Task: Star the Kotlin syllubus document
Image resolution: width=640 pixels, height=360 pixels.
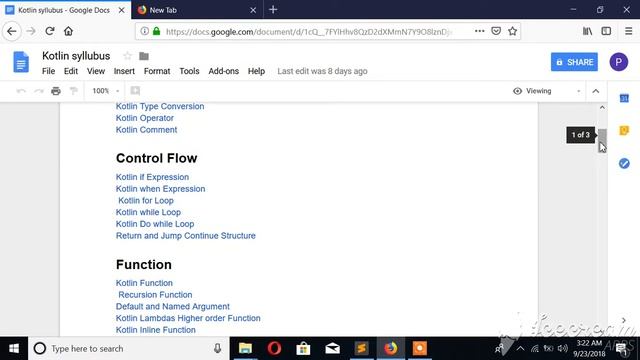Action: 127,56
